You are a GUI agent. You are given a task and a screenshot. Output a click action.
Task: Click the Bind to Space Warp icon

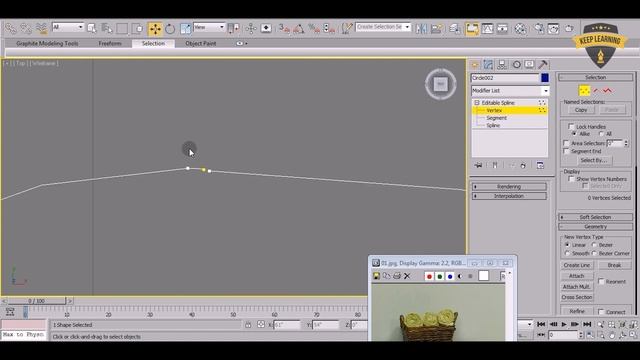coord(41,28)
